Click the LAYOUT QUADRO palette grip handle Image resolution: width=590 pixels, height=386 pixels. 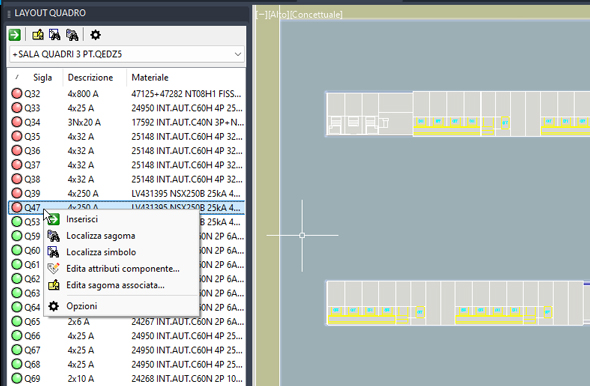click(x=9, y=14)
